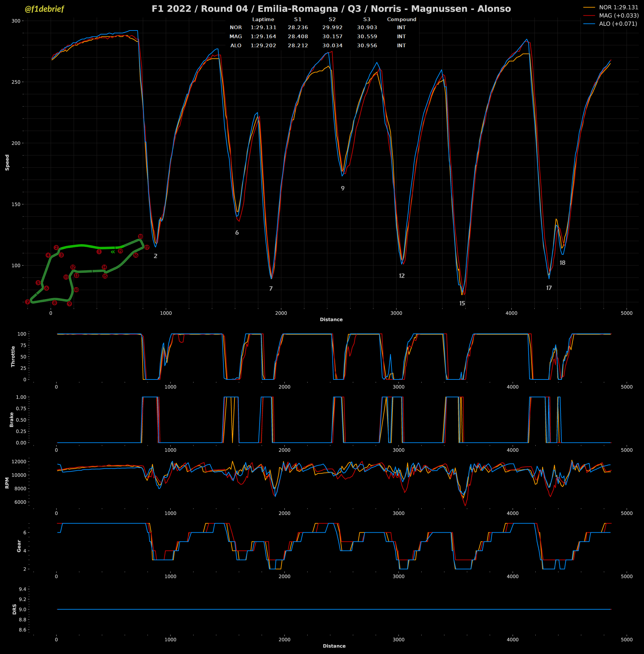Click the turn 18 marker on track map
Viewport: 644px width, 654px height.
point(140,237)
